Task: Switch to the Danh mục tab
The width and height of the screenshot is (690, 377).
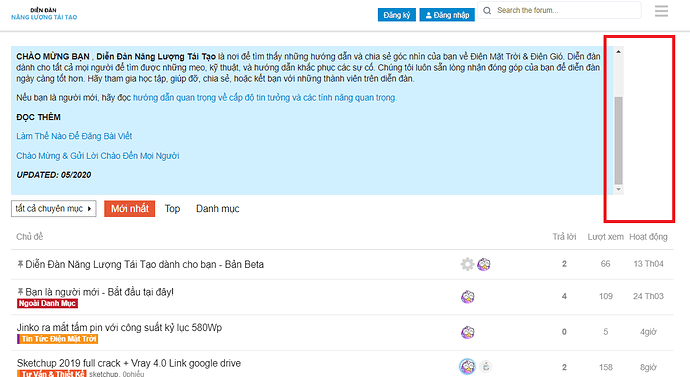Action: tap(217, 209)
